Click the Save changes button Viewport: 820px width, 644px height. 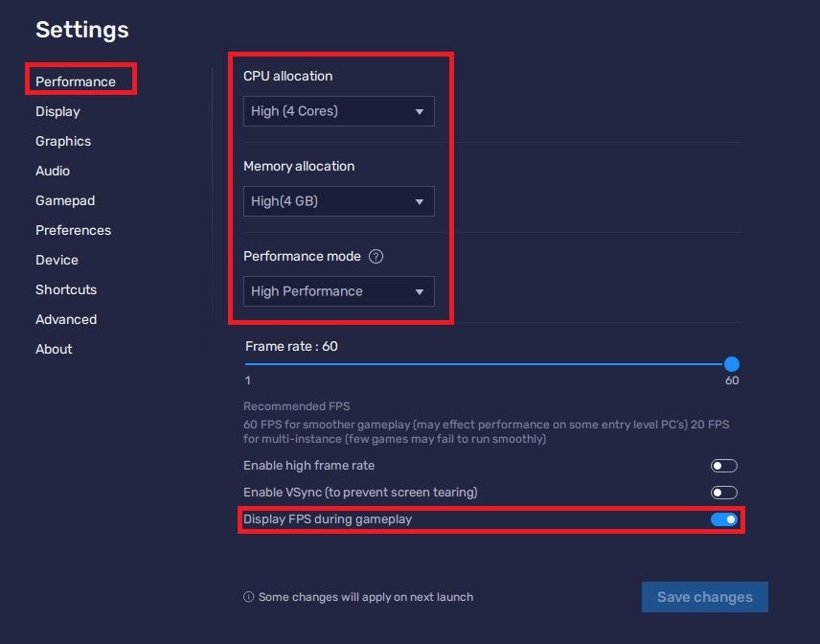coord(704,597)
